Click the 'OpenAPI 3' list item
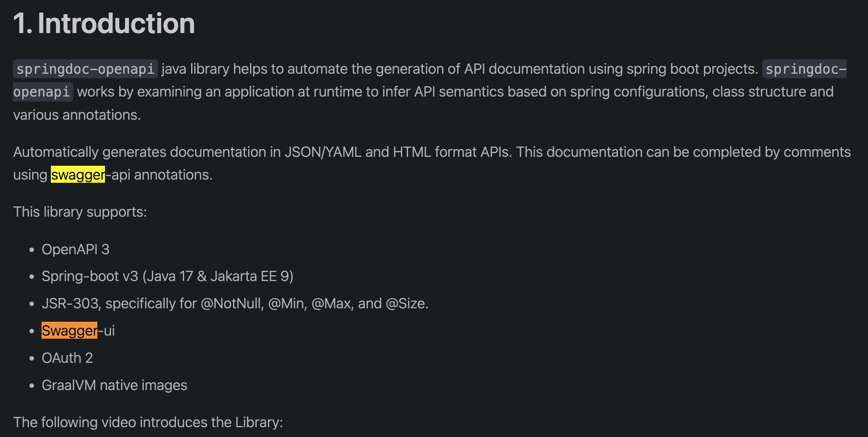Image resolution: width=868 pixels, height=437 pixels. 75,249
